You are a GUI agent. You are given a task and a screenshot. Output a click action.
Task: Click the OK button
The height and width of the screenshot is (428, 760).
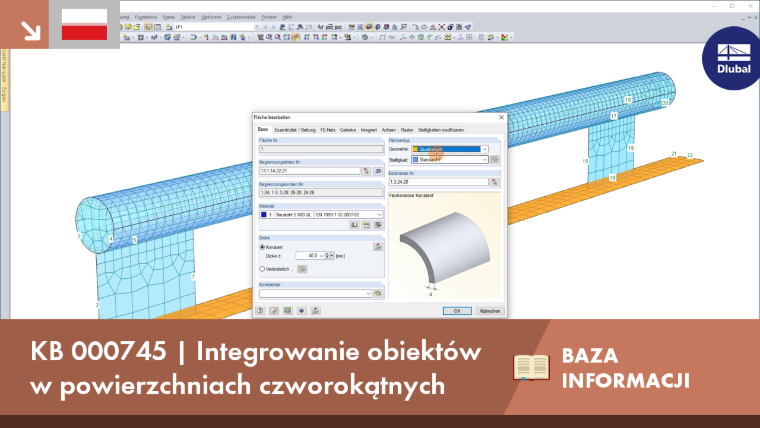(x=457, y=311)
